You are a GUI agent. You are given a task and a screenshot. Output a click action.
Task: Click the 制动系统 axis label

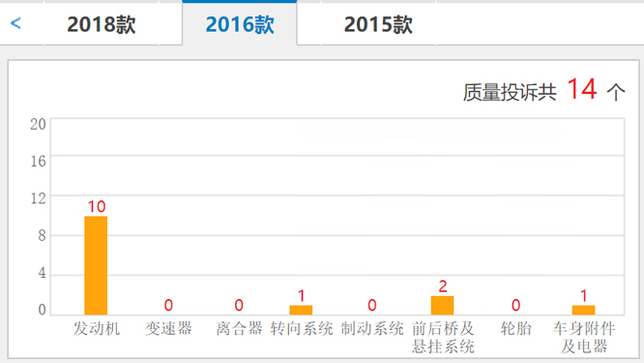click(372, 328)
